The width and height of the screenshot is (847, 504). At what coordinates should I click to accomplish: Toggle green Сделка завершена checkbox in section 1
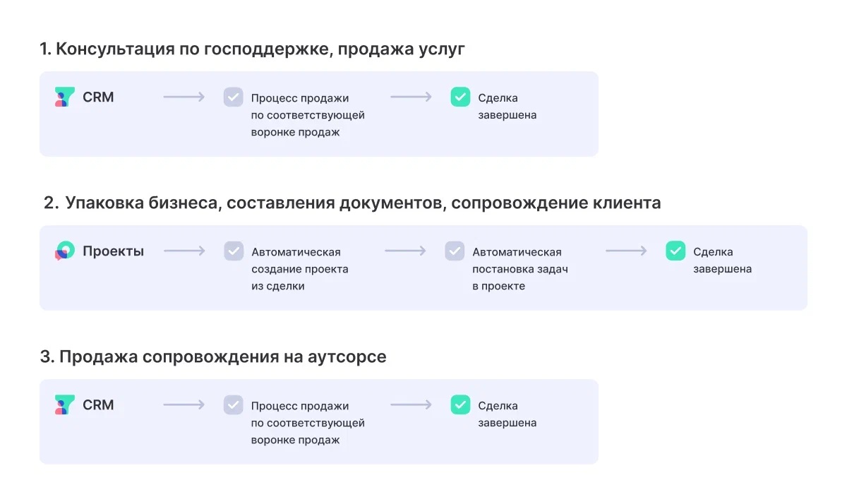460,97
